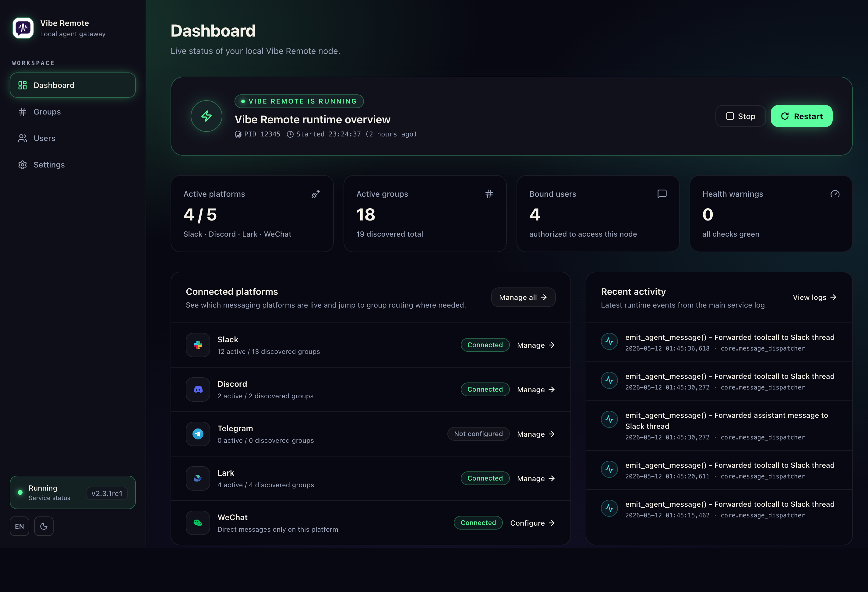
Task: Click activity icon for 01:45:20,611 log entry
Action: point(609,469)
